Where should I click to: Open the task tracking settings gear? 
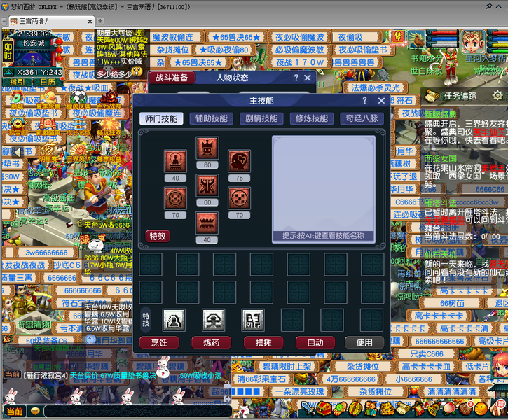coord(497,95)
